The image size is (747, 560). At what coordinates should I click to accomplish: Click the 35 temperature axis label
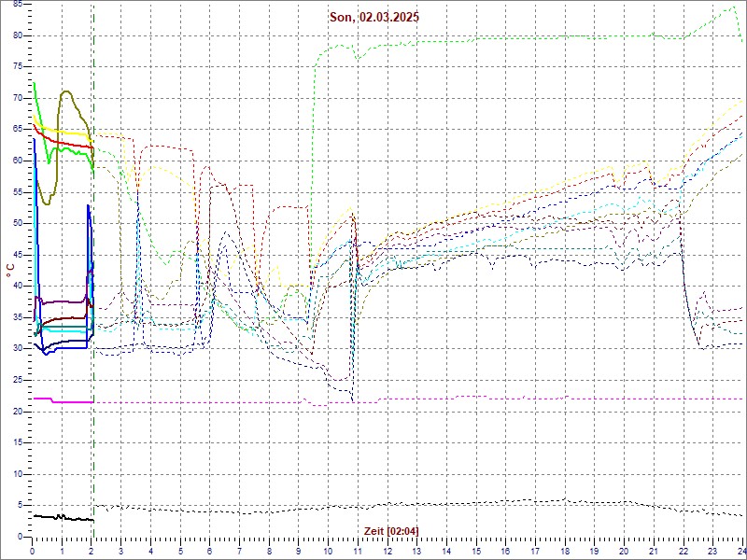(x=18, y=317)
